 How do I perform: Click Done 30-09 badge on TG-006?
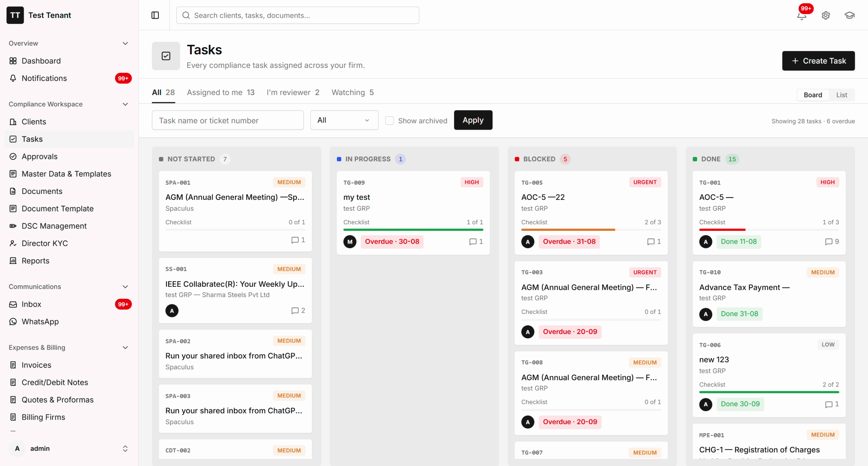tap(740, 404)
